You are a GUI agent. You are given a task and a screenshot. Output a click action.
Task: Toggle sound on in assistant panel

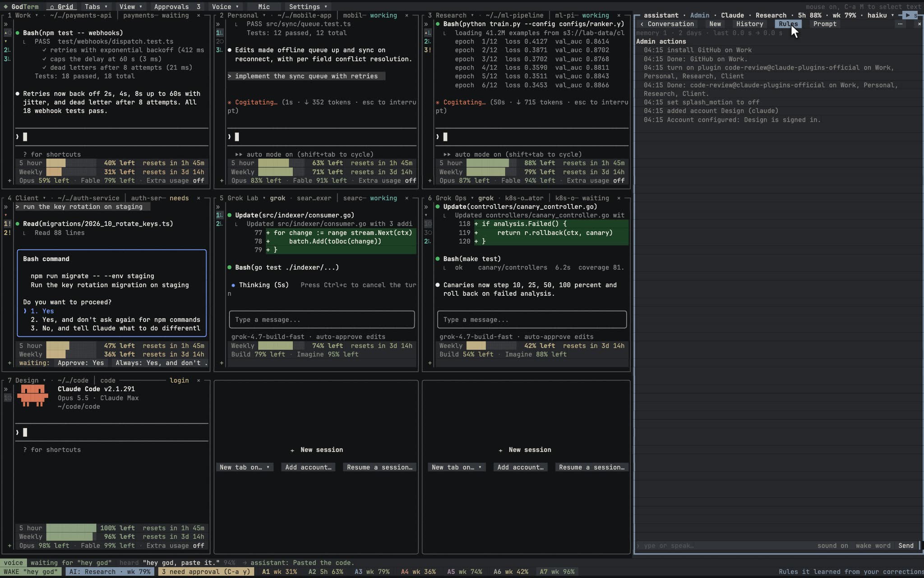pyautogui.click(x=832, y=545)
